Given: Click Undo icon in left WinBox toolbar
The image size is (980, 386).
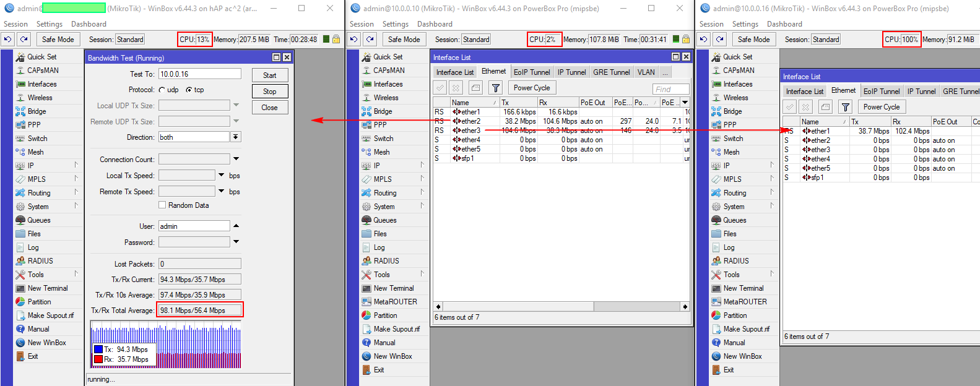Looking at the screenshot, I should coord(7,39).
